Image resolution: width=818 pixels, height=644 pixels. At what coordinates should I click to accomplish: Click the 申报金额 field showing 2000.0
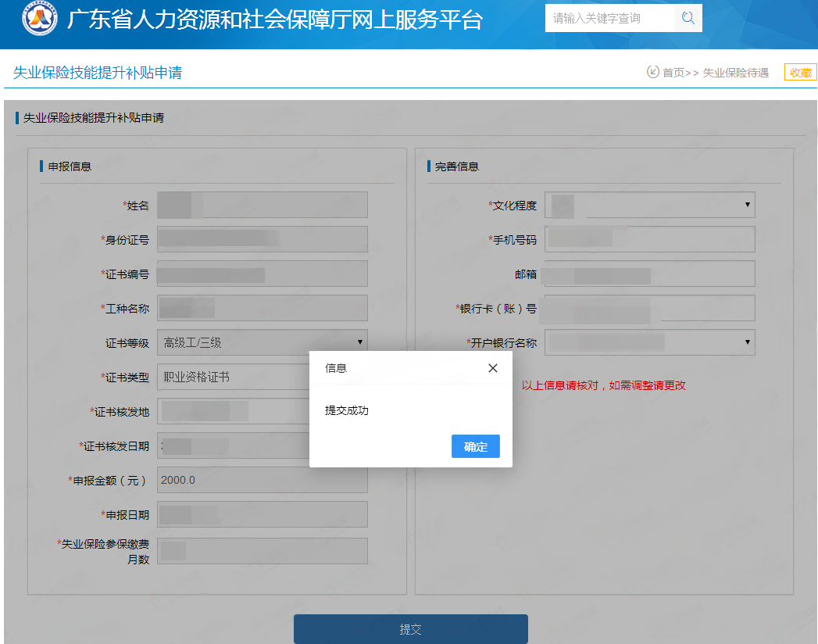click(x=262, y=480)
